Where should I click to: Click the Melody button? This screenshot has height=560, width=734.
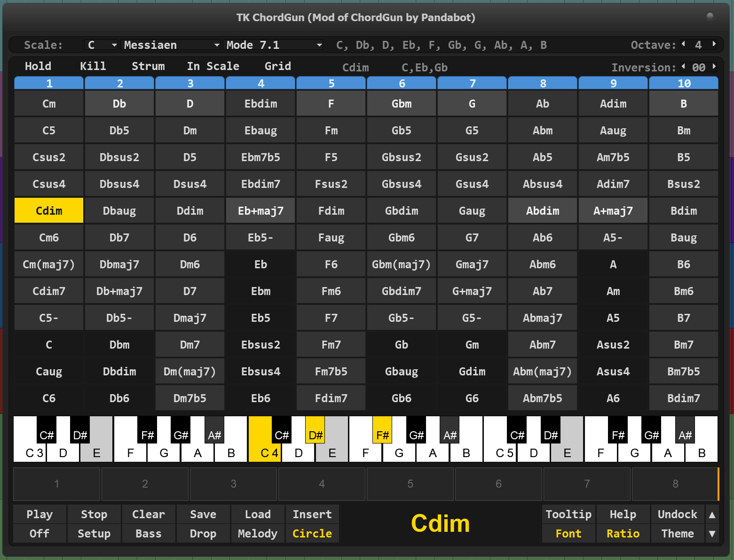(x=258, y=534)
